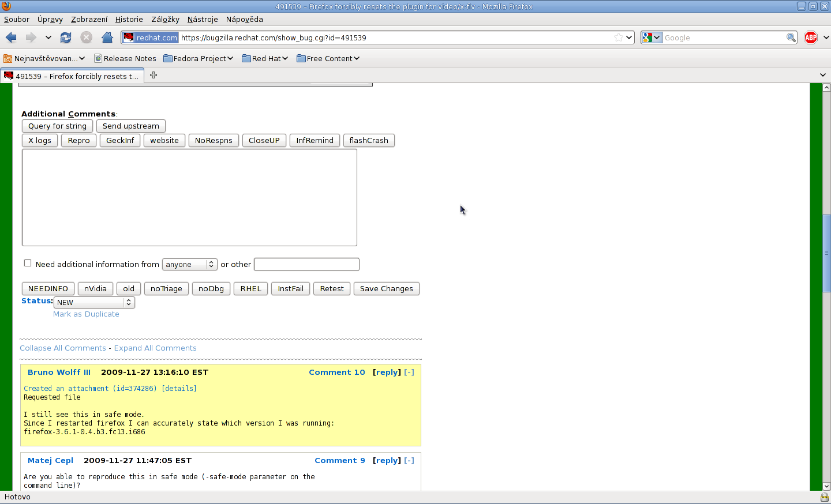Click the NEEDINFO button
831x504 pixels.
point(48,288)
